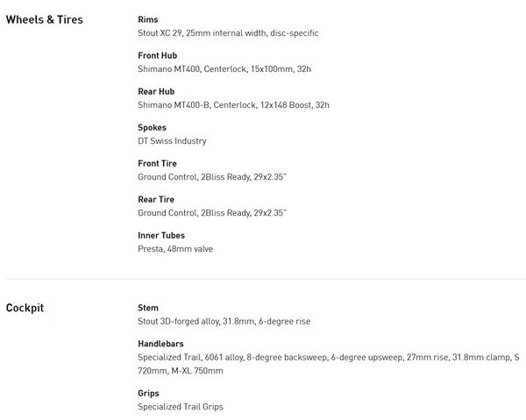
Task: Click the Cockpit section heading
Action: [x=25, y=308]
